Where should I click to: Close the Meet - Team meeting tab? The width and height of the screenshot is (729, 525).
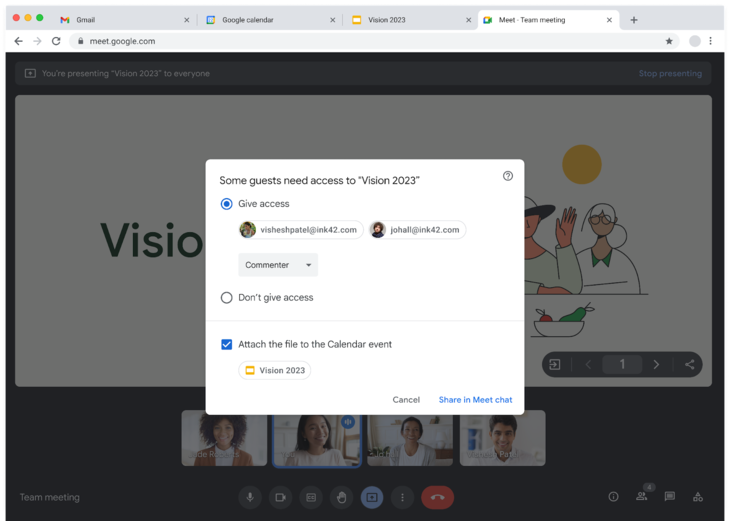609,20
